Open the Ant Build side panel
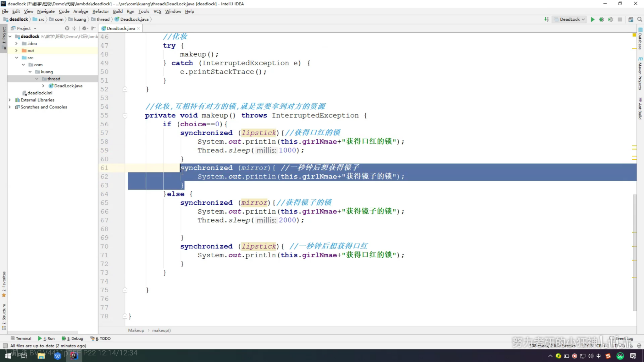Image resolution: width=644 pixels, height=362 pixels. (x=640, y=108)
